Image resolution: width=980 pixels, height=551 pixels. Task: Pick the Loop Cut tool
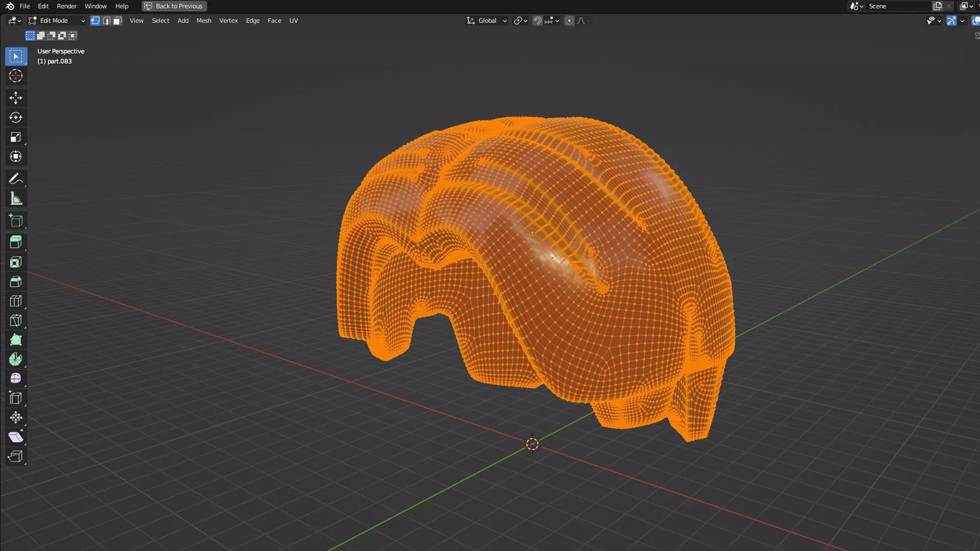pyautogui.click(x=15, y=301)
